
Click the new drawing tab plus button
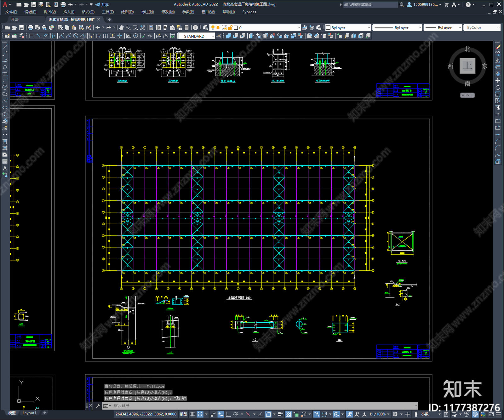tap(109, 20)
